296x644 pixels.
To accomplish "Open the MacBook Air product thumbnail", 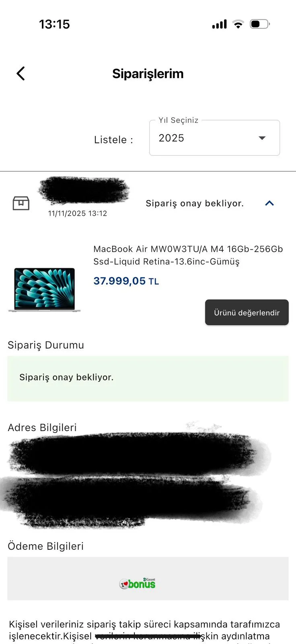I will point(44,289).
